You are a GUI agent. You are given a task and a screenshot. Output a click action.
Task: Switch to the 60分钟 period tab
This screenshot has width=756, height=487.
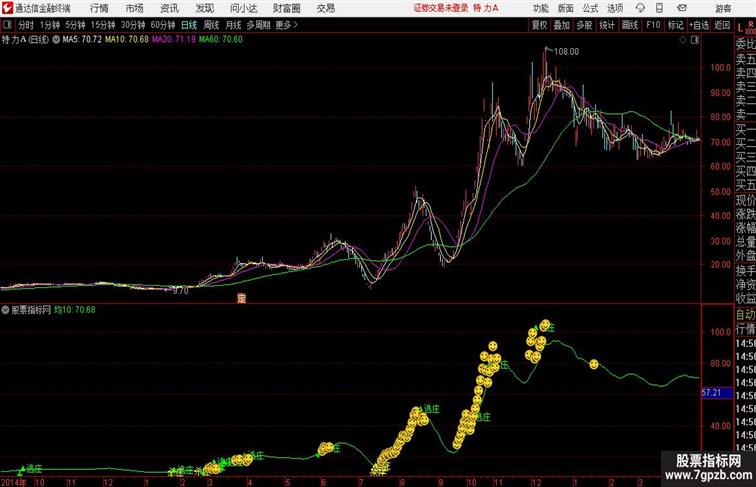coord(163,25)
